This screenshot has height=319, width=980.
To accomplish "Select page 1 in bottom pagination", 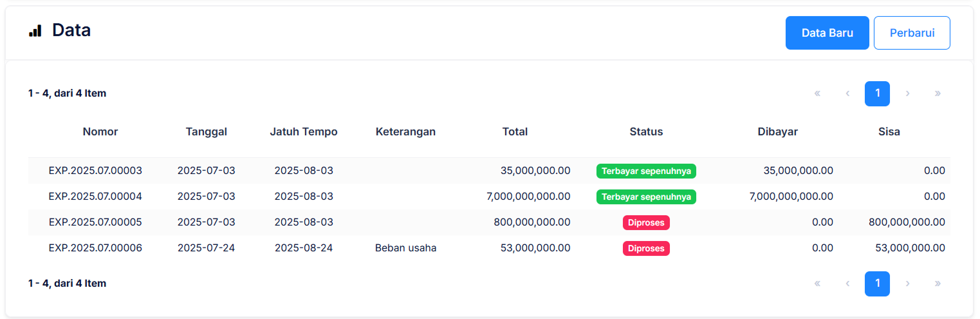I will click(877, 284).
